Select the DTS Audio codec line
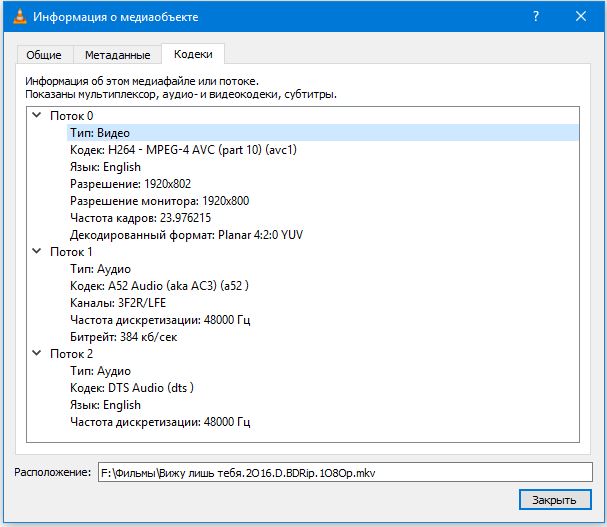607x527 pixels. 132,388
